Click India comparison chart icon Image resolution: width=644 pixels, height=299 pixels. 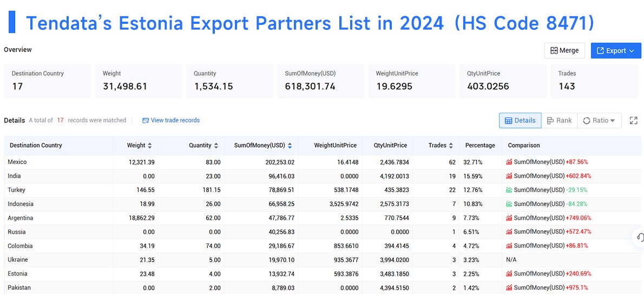coord(509,177)
